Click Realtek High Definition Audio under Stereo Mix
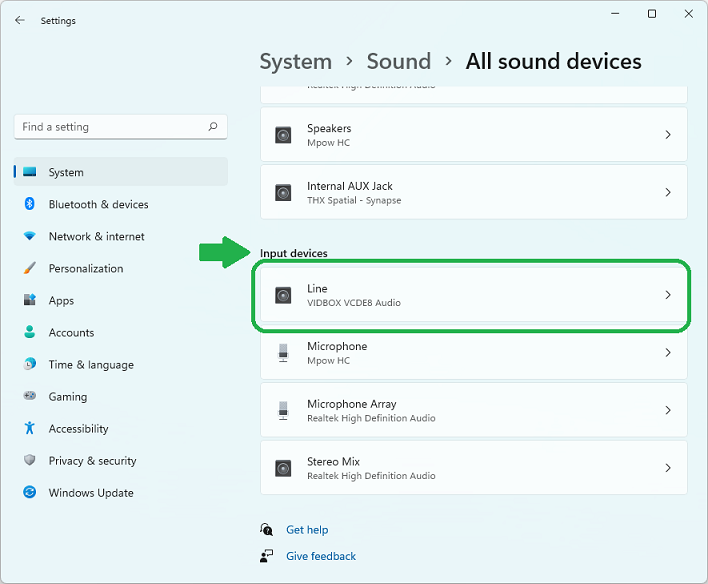The width and height of the screenshot is (708, 584). (x=371, y=476)
